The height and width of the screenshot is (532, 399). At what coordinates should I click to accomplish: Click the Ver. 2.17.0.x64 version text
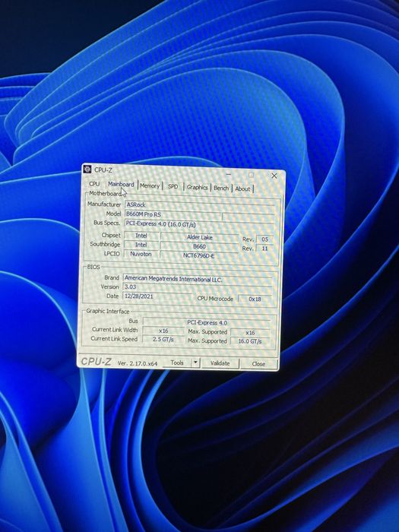(138, 363)
